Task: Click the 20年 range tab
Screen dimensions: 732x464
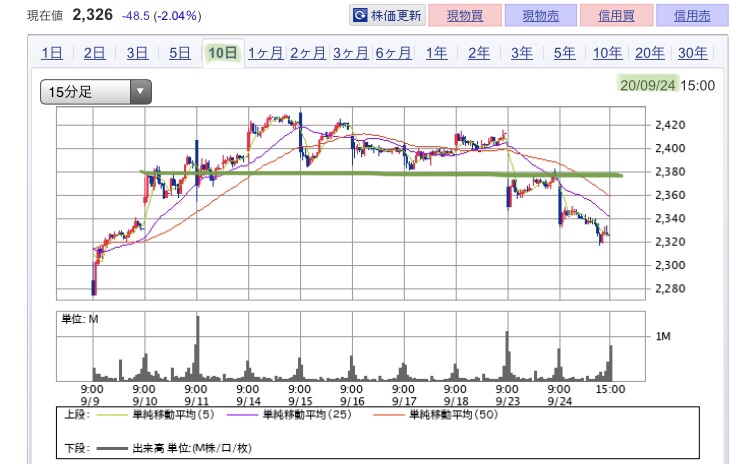Action: (650, 53)
